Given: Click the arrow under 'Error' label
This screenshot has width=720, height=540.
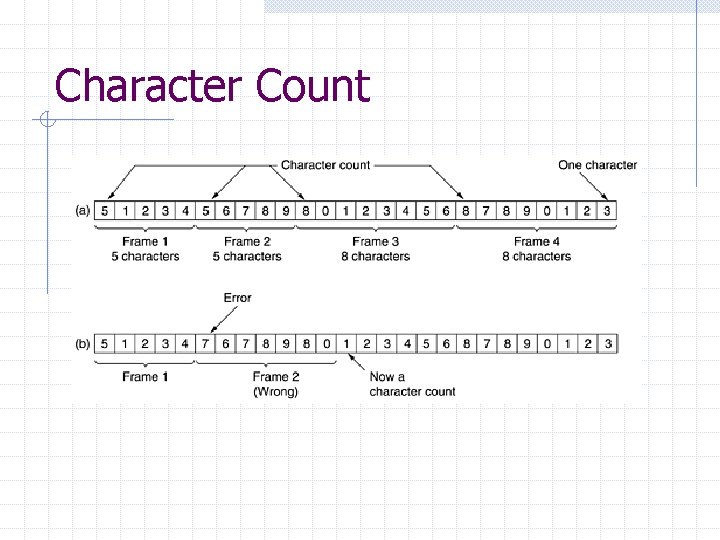Looking at the screenshot, I should (x=224, y=319).
